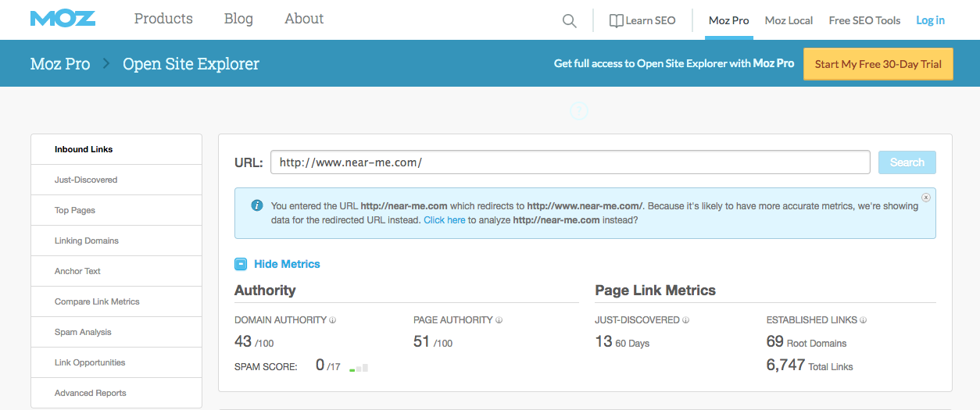Open Compare Link Metrics in the sidebar

tap(116, 301)
